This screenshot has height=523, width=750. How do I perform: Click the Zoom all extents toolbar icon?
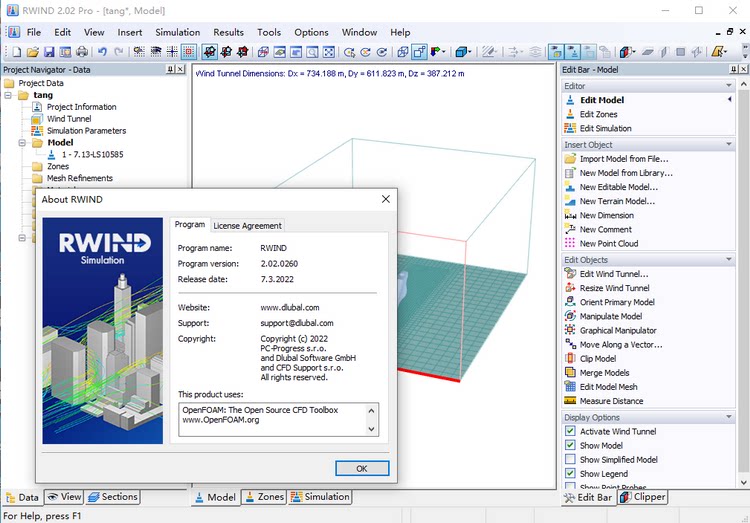329,52
